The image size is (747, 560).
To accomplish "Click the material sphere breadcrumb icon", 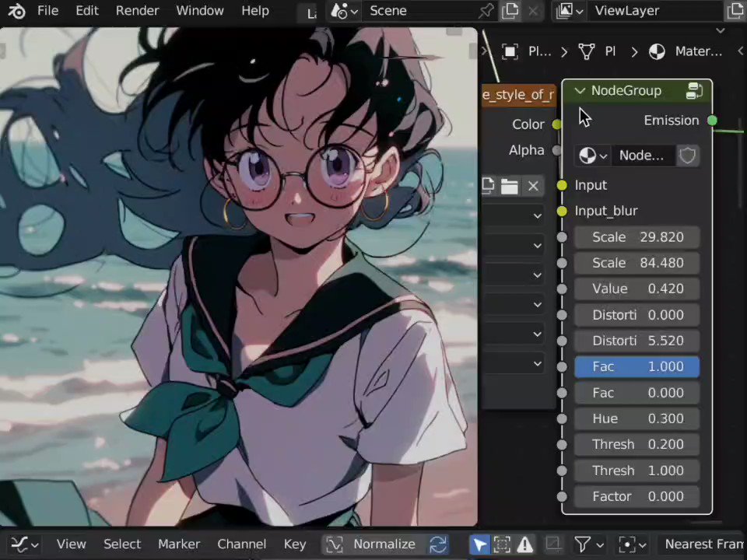I will (657, 51).
